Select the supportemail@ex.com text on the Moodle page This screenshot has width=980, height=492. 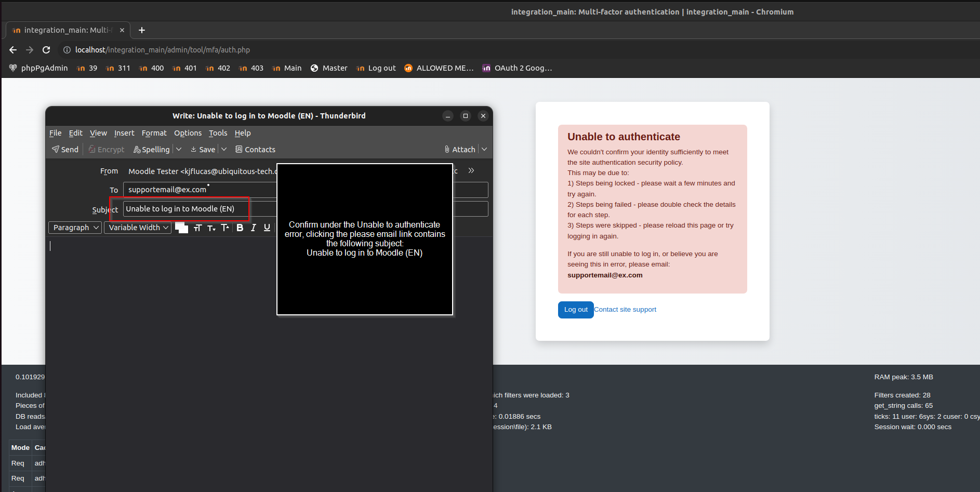605,275
